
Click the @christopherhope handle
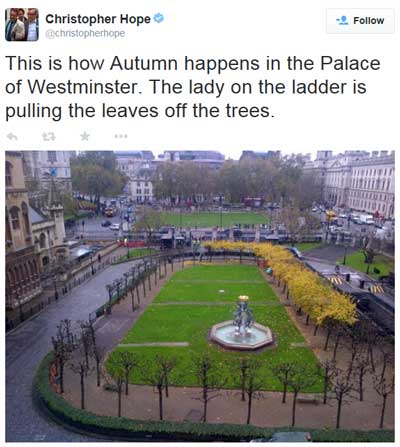(85, 33)
